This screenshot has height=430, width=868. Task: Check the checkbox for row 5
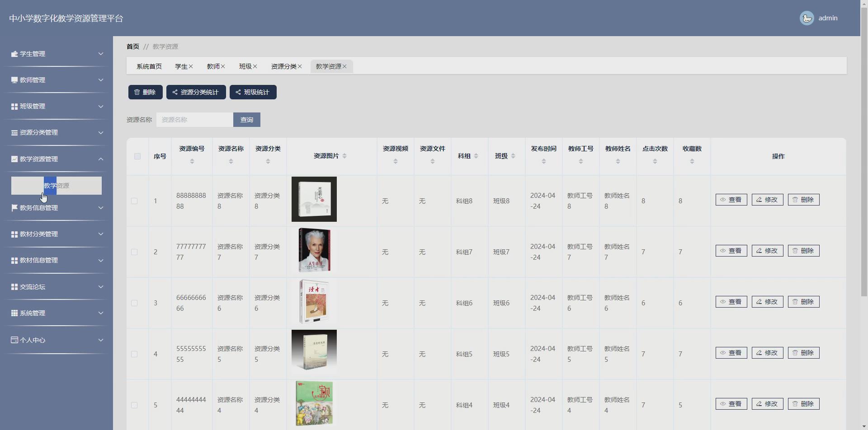[x=134, y=405]
